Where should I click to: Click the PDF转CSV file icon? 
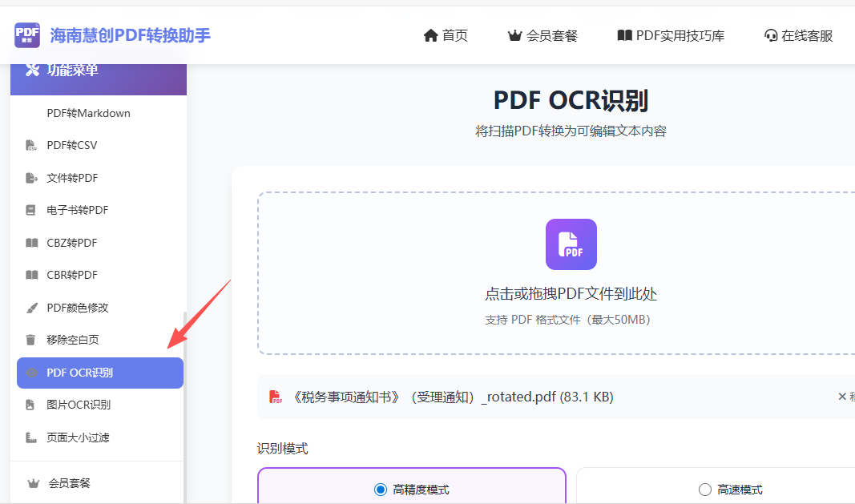(x=31, y=146)
